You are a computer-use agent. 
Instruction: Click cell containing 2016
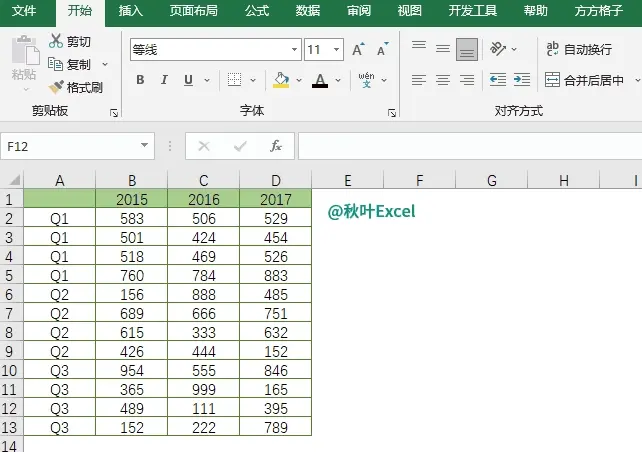204,199
